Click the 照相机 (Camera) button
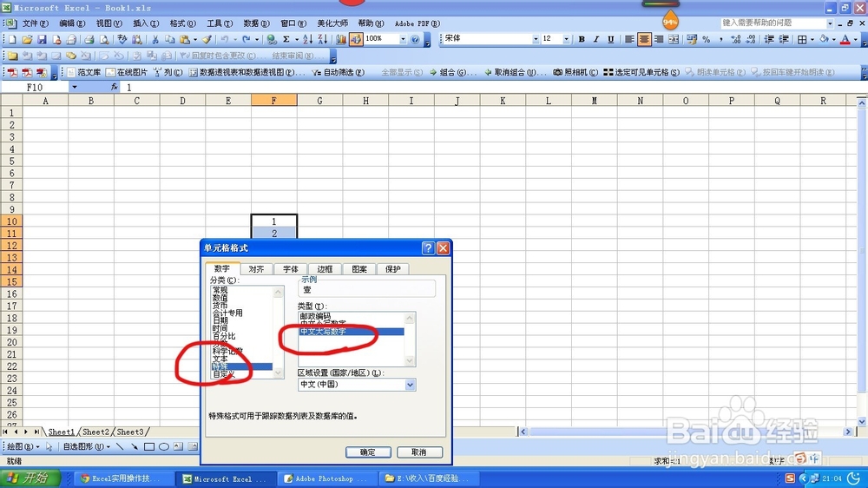868x488 pixels. point(575,72)
